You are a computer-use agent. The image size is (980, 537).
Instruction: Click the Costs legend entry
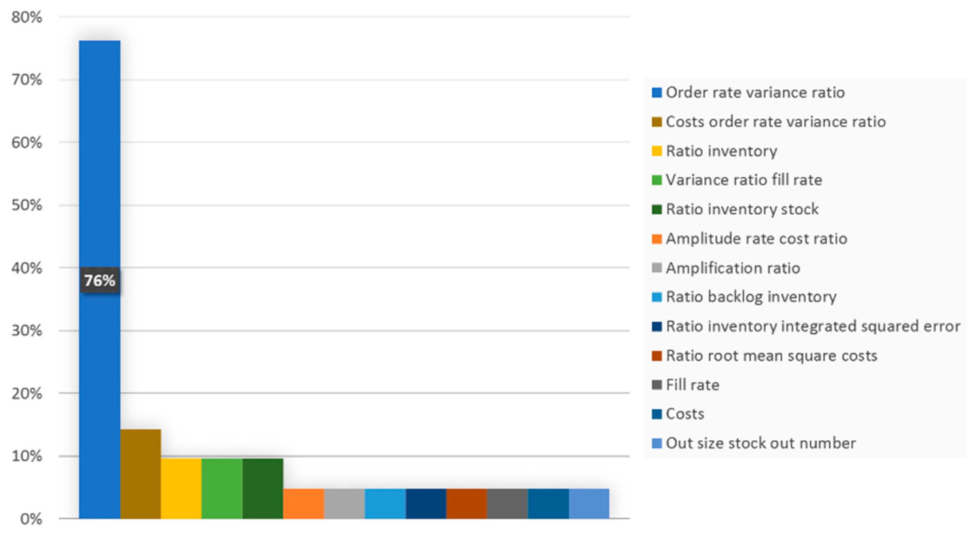pos(685,414)
